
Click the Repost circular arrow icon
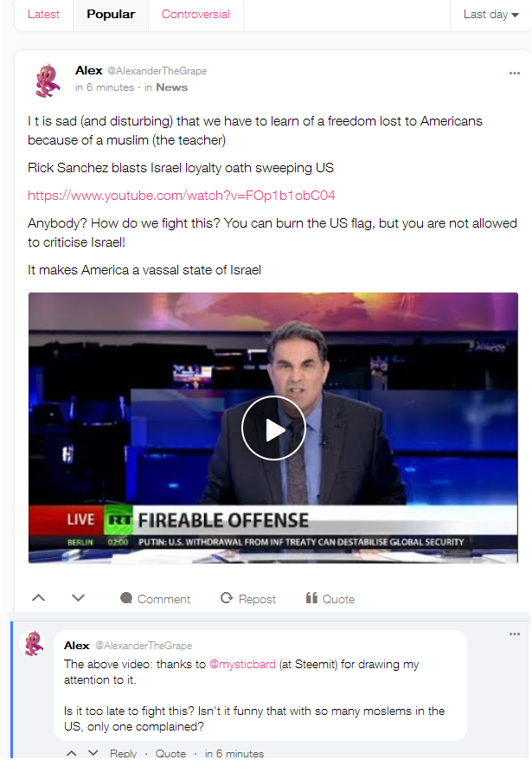227,598
